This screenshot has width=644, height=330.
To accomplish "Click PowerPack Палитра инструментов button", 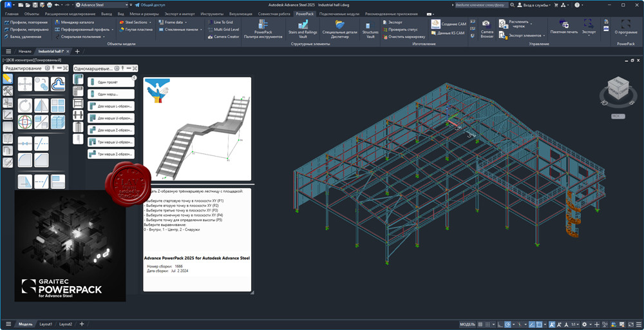I will point(263,30).
